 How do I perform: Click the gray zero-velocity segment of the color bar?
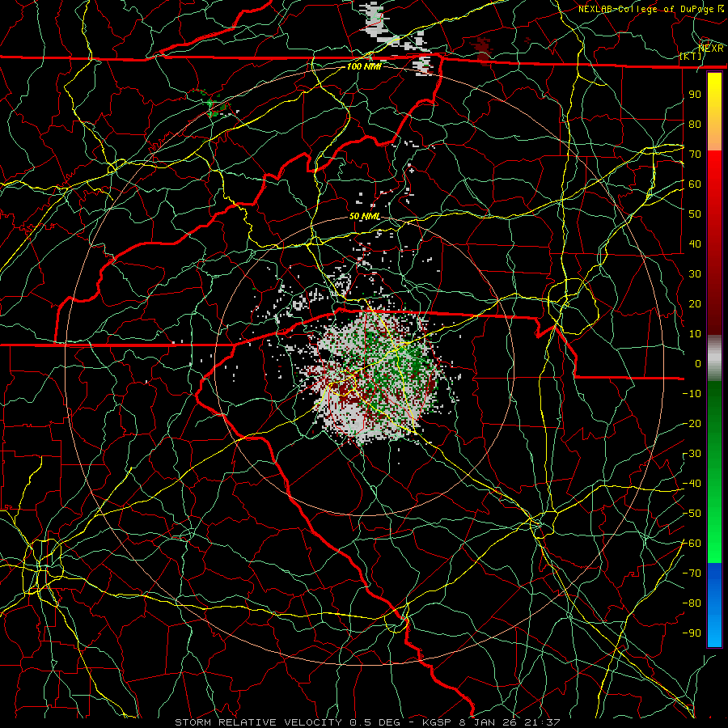coord(714,358)
